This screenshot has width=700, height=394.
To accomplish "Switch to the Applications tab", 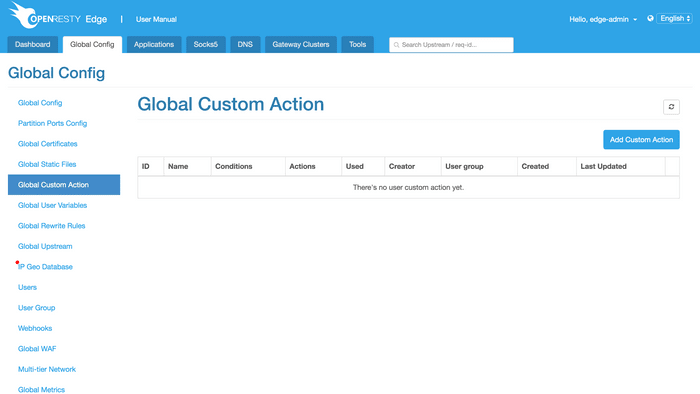I will click(154, 45).
